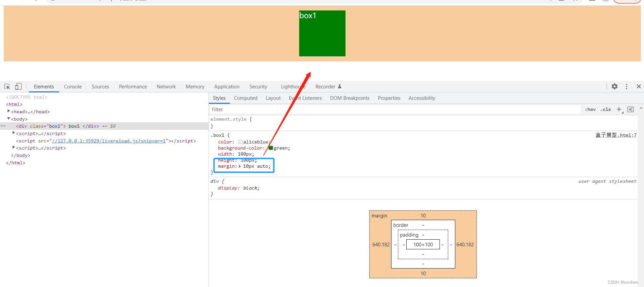Open the 盒子模型.html:7 source link

[x=616, y=135]
